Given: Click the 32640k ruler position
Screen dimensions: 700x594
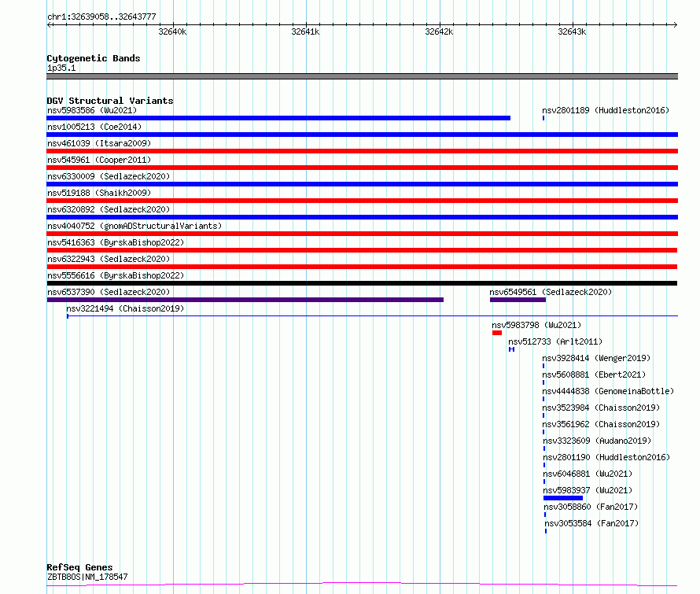Looking at the screenshot, I should click(x=172, y=32).
